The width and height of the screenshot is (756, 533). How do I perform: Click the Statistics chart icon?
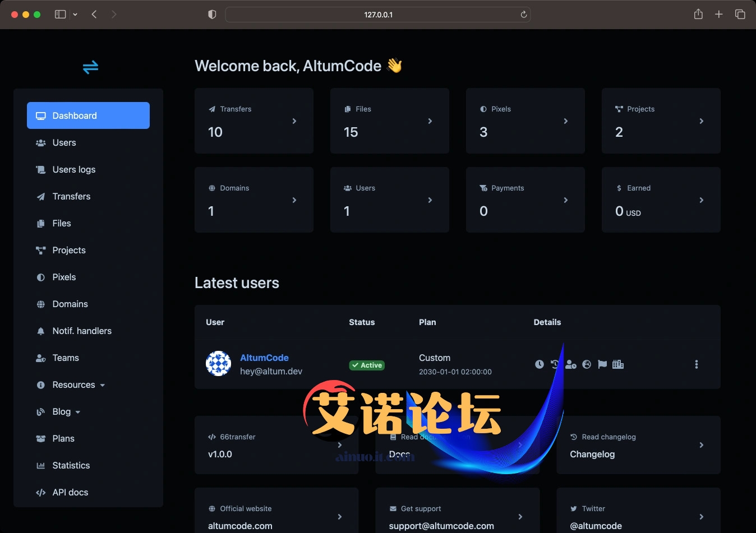[40, 466]
